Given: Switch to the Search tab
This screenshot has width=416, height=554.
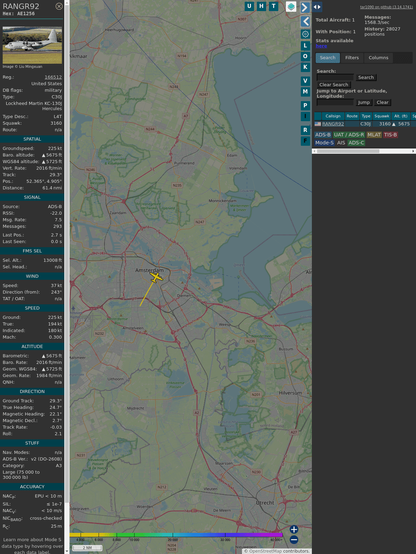Looking at the screenshot, I should coord(328,58).
